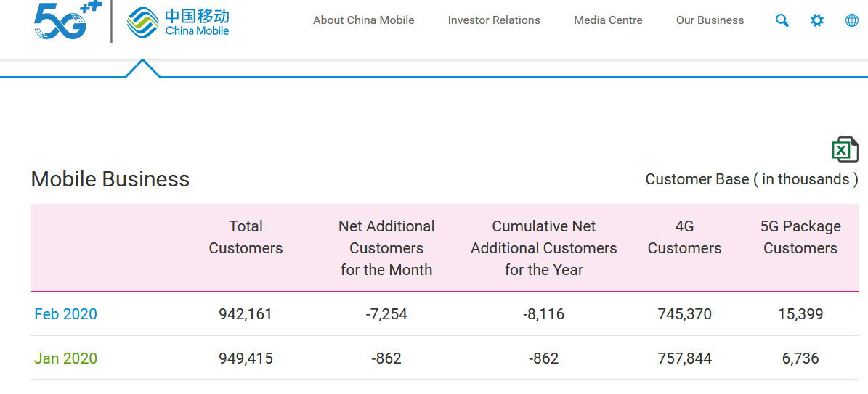Download the Excel spreadsheet icon
The width and height of the screenshot is (868, 394).
(x=845, y=149)
